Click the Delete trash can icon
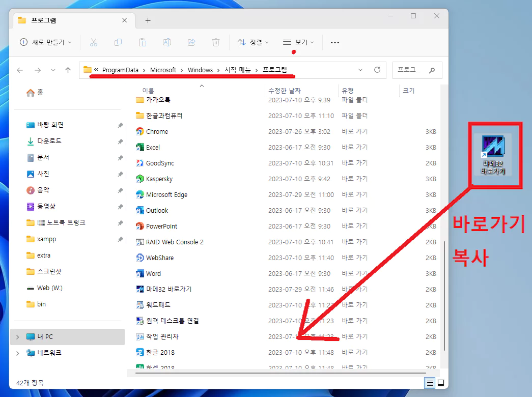The height and width of the screenshot is (397, 532). click(216, 42)
